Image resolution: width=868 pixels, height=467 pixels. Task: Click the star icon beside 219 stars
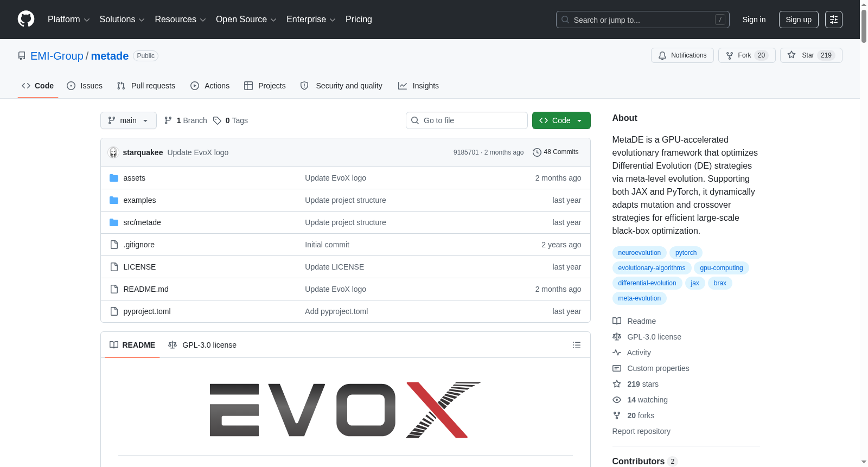(617, 384)
